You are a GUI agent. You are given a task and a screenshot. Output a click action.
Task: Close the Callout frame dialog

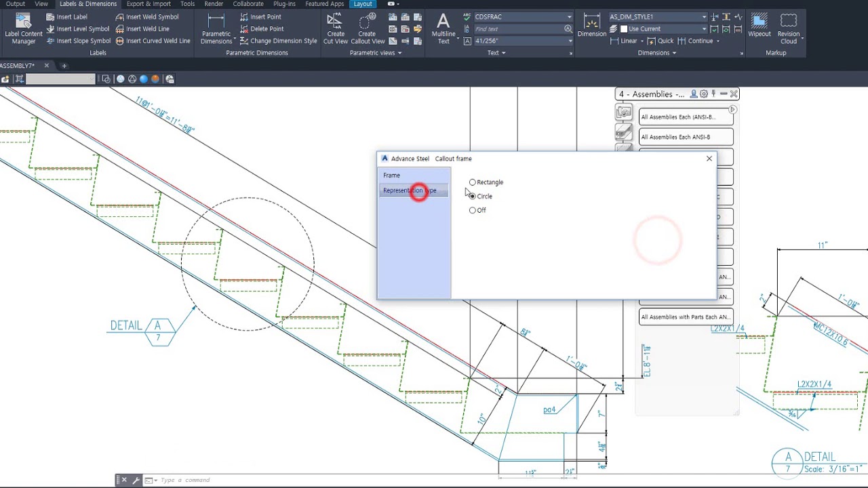(709, 159)
